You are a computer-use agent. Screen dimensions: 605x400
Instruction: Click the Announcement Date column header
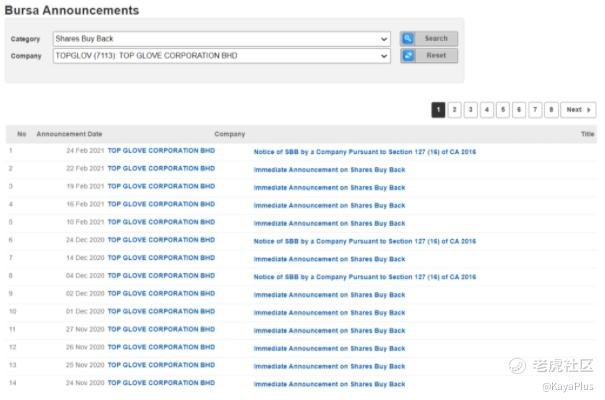(69, 134)
